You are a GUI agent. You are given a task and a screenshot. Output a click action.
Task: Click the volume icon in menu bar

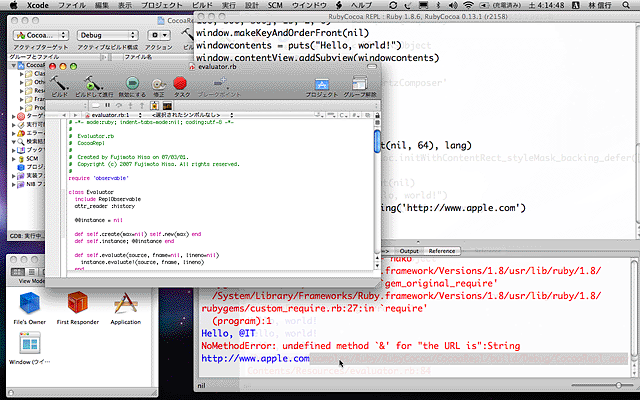(453, 5)
